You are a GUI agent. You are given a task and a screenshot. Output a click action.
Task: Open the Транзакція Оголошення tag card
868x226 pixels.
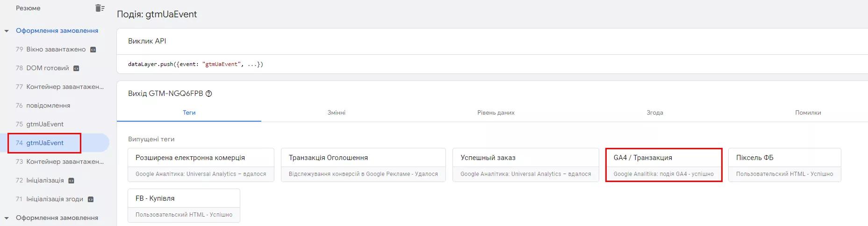coord(363,165)
